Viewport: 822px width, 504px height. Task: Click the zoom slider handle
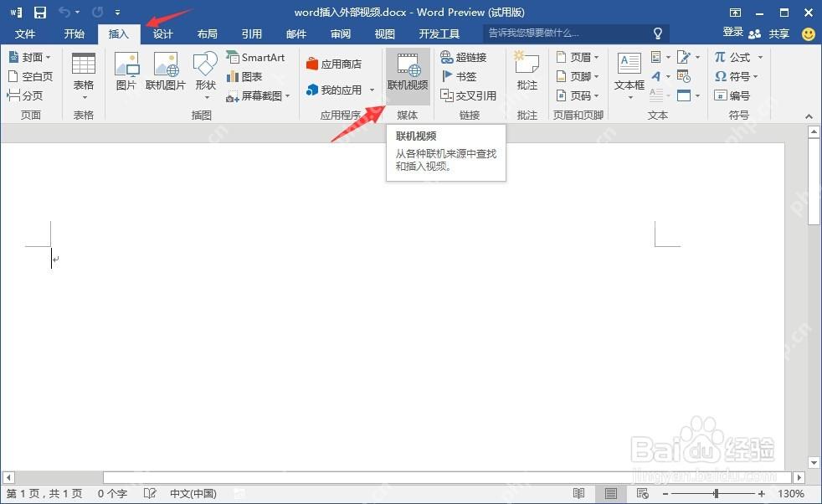pyautogui.click(x=716, y=493)
